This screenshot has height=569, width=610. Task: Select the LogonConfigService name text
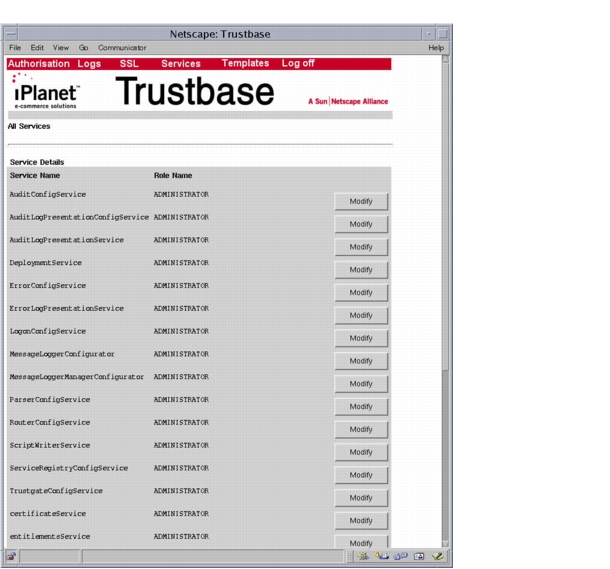[47, 331]
